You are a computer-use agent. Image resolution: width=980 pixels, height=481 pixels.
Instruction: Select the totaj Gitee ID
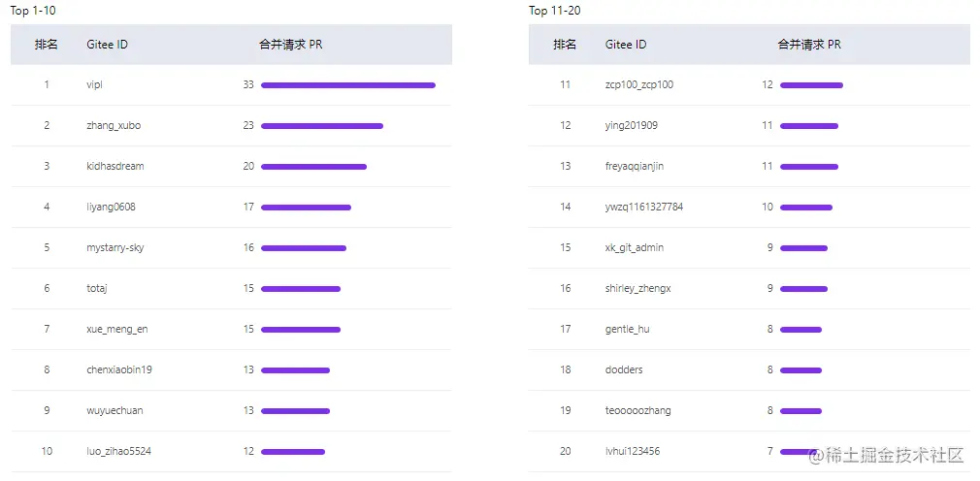[x=98, y=288]
